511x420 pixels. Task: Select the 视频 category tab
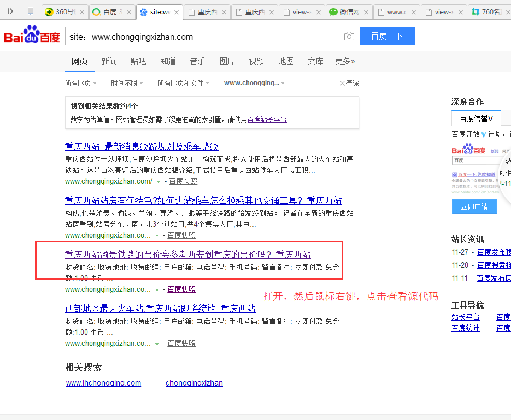(x=256, y=61)
